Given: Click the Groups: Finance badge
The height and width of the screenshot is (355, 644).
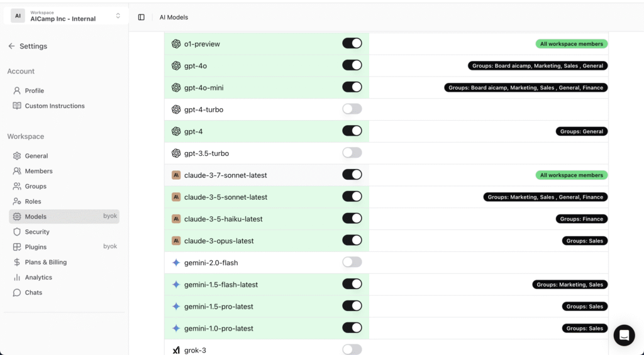Looking at the screenshot, I should pyautogui.click(x=582, y=219).
